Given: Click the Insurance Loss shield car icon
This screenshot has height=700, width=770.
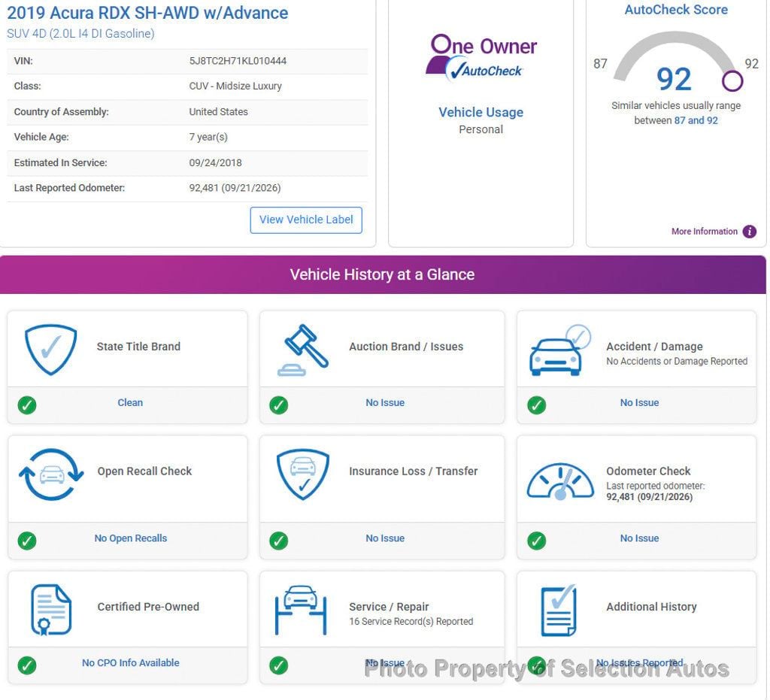Looking at the screenshot, I should tap(303, 474).
